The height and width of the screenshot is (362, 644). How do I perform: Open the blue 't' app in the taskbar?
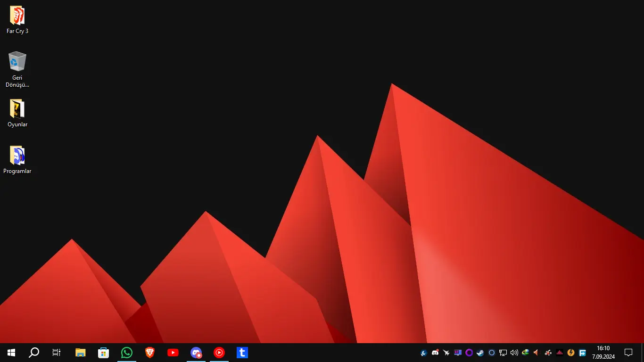242,353
